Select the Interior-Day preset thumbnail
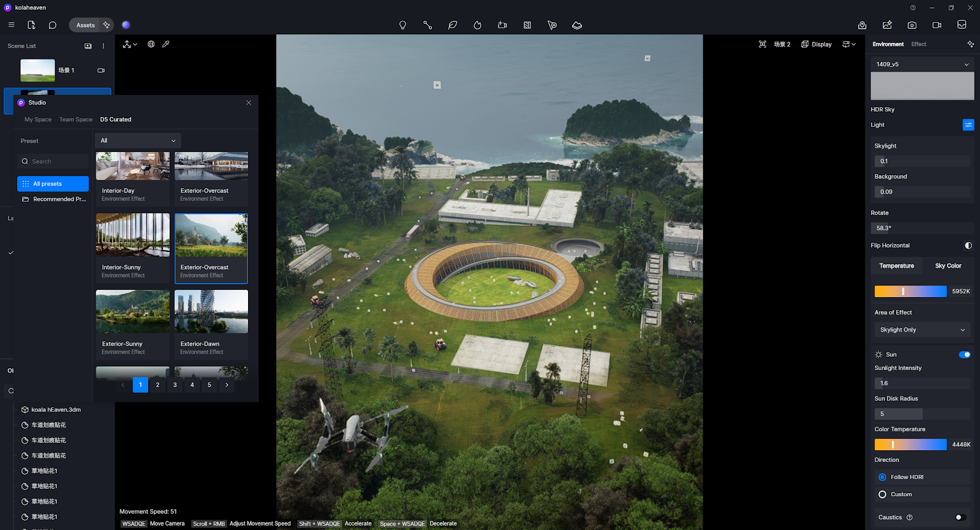The image size is (980, 530). (x=133, y=166)
